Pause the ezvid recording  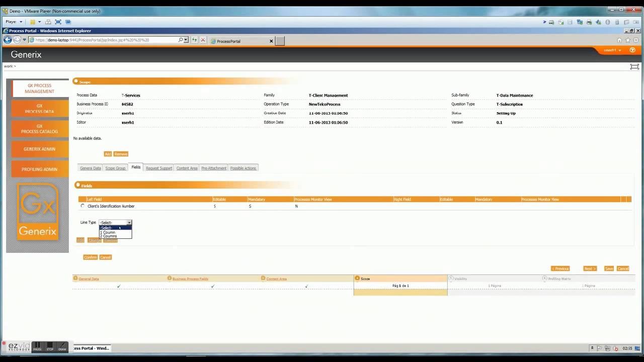click(x=37, y=347)
